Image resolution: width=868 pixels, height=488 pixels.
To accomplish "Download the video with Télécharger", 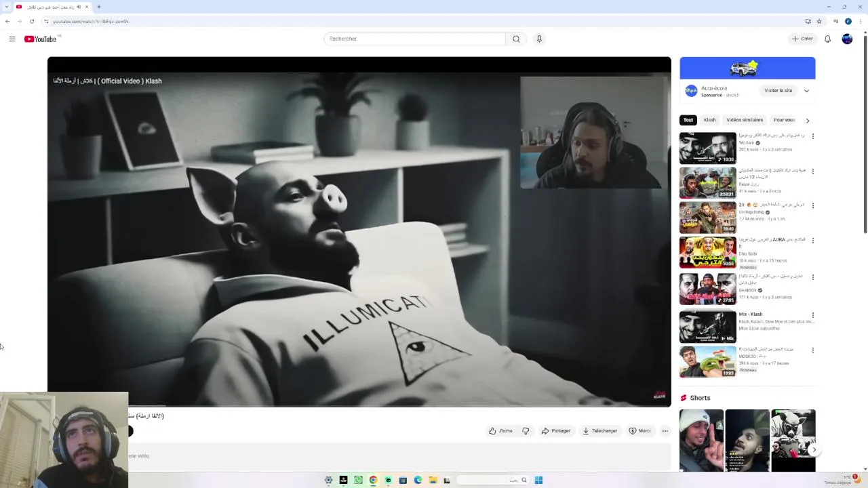I will click(600, 431).
